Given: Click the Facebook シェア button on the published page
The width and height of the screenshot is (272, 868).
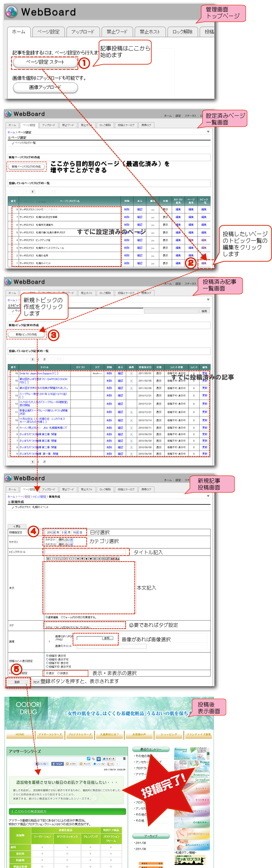Looking at the screenshot, I should 57,764.
